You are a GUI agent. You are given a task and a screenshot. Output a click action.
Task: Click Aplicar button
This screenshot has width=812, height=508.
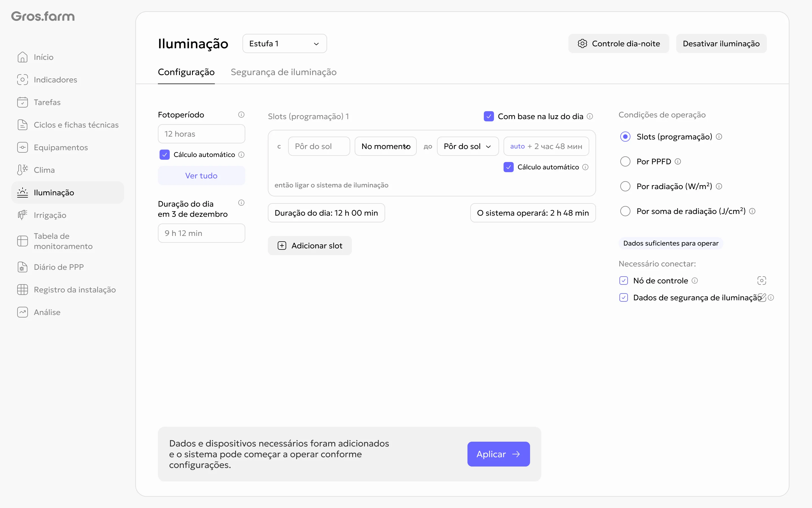click(x=498, y=454)
